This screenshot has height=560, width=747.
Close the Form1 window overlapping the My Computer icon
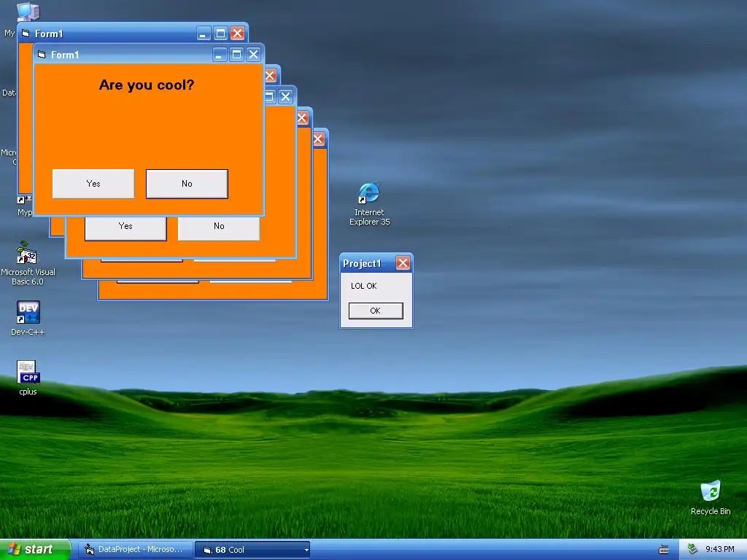[237, 34]
